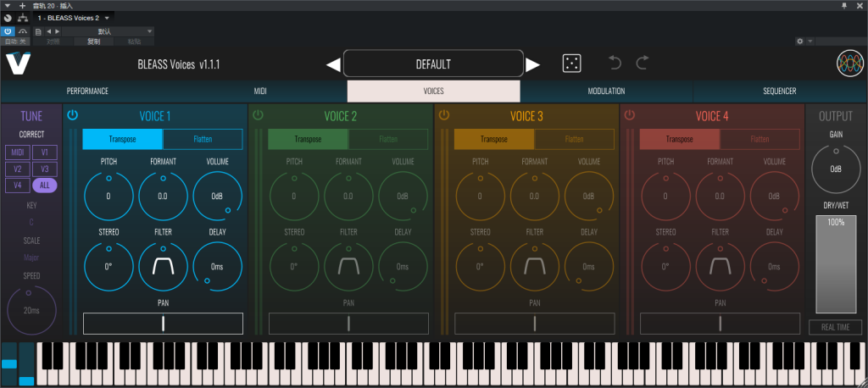
Task: Select Flatten mode for Voice 2
Action: pyautogui.click(x=388, y=140)
